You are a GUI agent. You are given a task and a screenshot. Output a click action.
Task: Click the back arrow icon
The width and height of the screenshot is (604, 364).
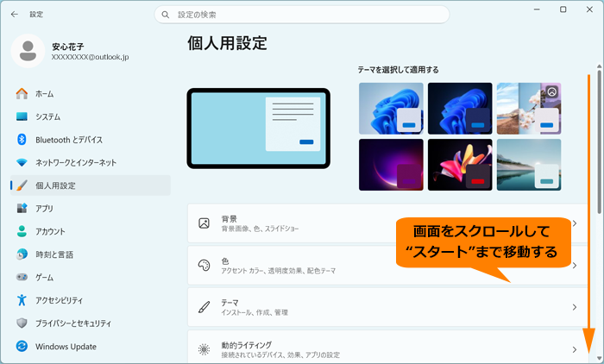pyautogui.click(x=15, y=15)
